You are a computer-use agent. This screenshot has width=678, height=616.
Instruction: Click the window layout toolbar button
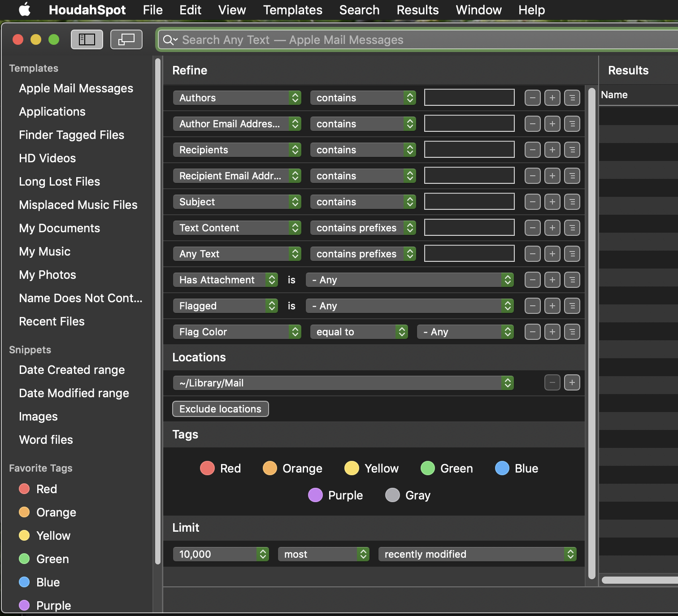click(126, 39)
